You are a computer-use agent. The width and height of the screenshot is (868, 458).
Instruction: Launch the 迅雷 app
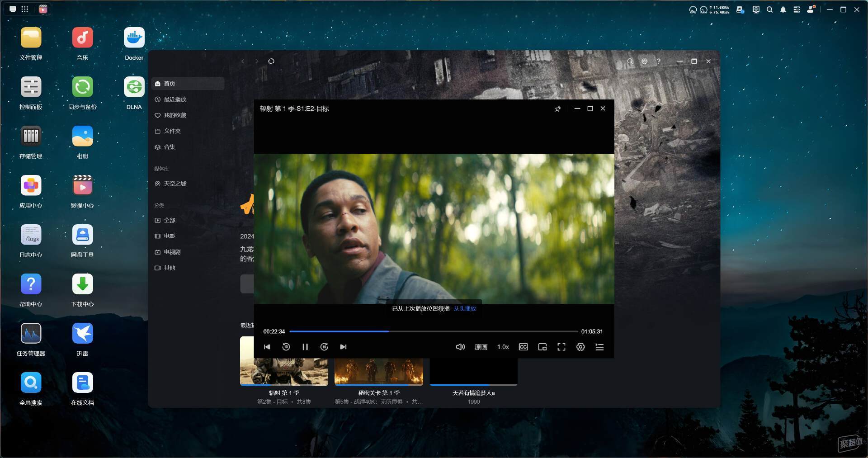click(82, 334)
